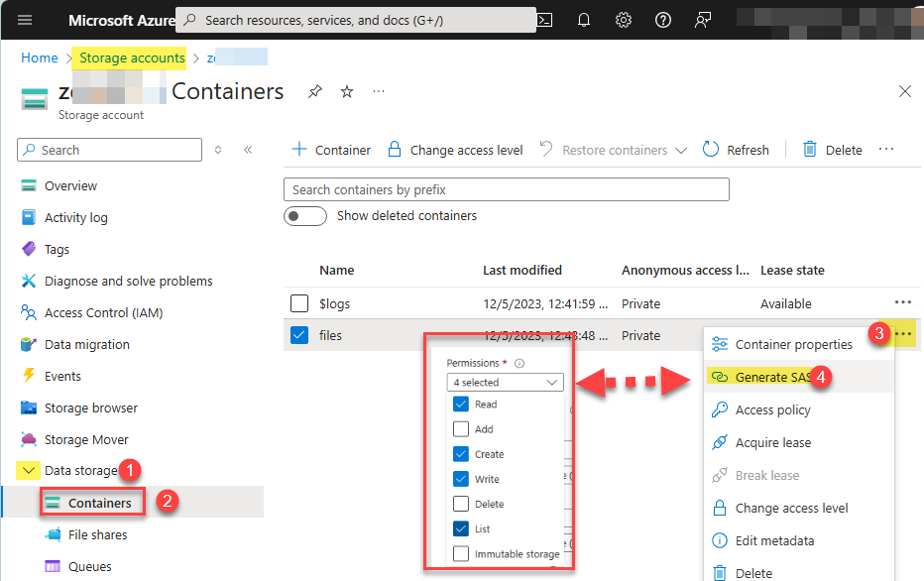Open the help question mark icon
The width and height of the screenshot is (924, 581).
[663, 20]
